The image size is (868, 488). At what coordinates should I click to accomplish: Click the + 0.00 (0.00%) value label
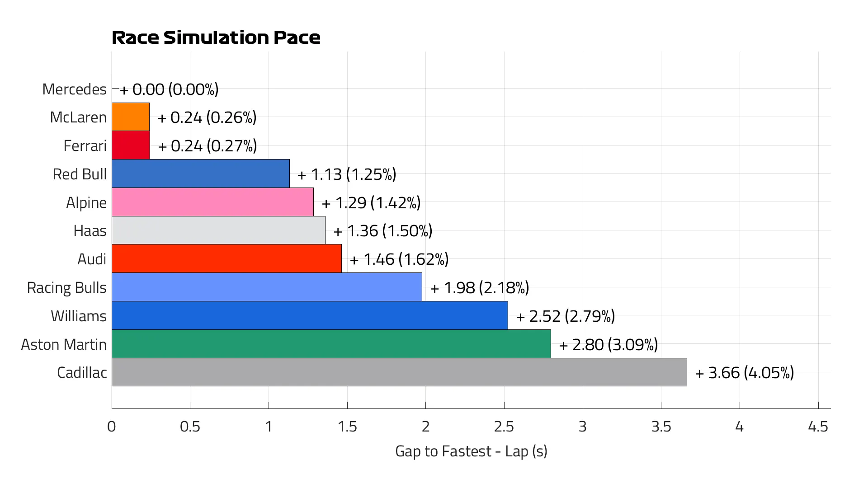(x=169, y=89)
